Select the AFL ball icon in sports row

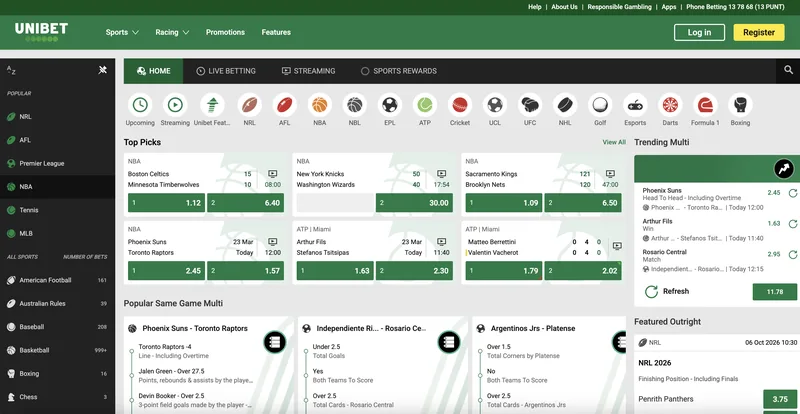[284, 105]
